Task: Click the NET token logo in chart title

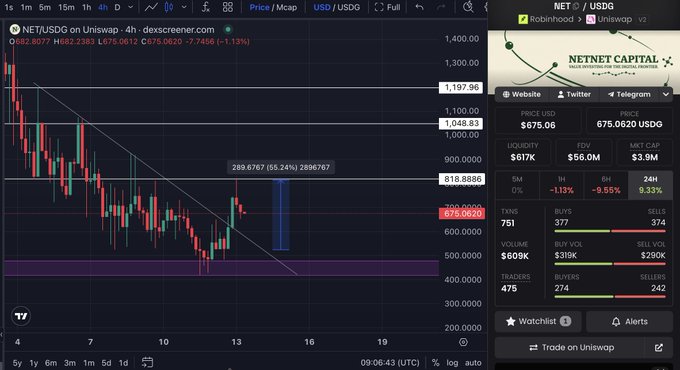Action: coord(15,29)
